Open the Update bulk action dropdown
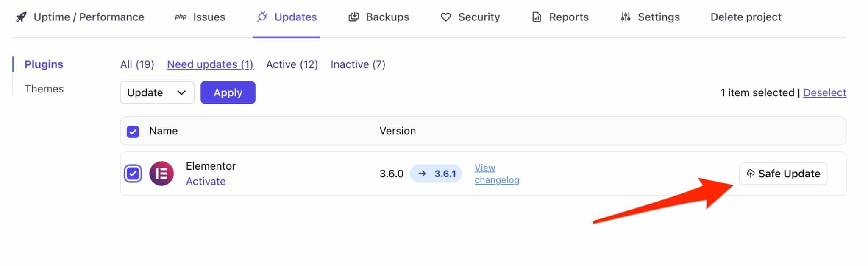This screenshot has width=868, height=266. [157, 92]
